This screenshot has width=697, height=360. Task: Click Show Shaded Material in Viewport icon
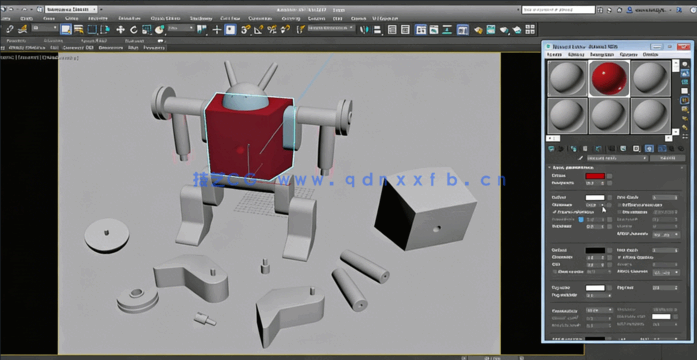(649, 149)
